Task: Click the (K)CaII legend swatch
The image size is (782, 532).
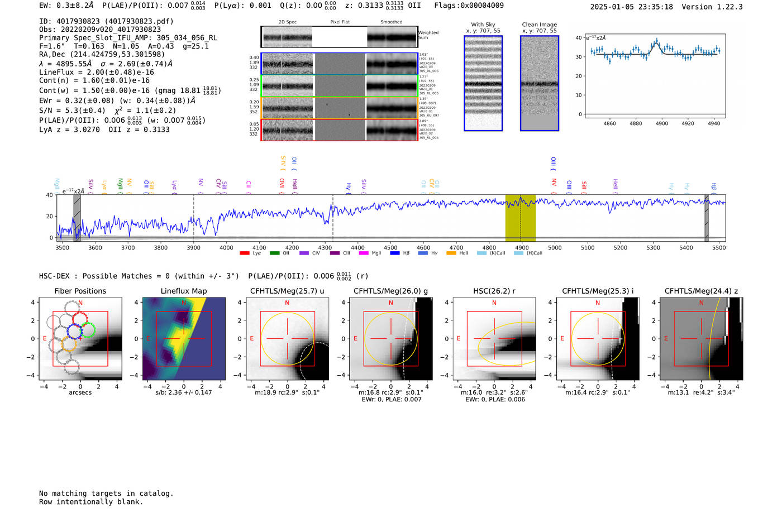Action: point(481,253)
